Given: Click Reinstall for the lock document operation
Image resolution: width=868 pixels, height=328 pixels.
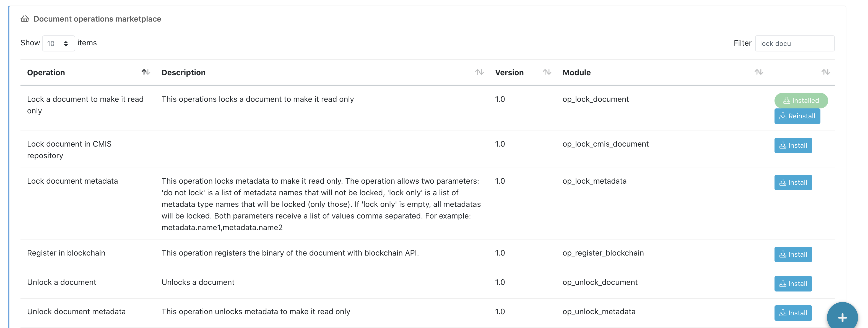Looking at the screenshot, I should point(797,116).
